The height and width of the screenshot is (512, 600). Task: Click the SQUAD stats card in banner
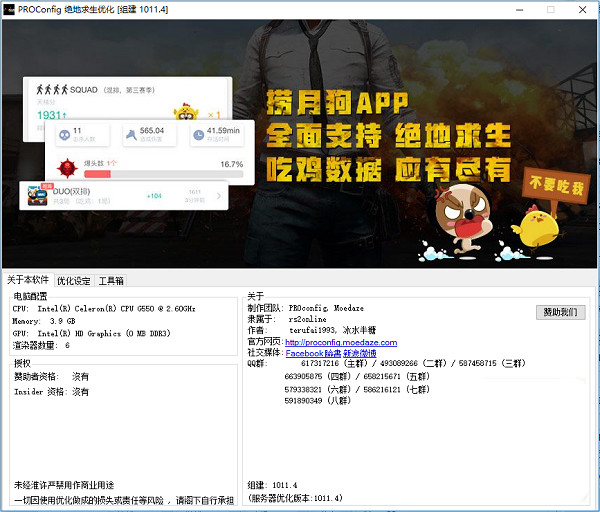coord(127,98)
